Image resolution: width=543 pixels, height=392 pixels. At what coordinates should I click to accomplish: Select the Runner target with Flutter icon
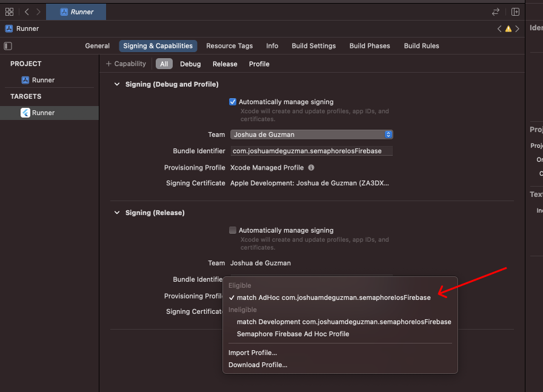(49, 113)
